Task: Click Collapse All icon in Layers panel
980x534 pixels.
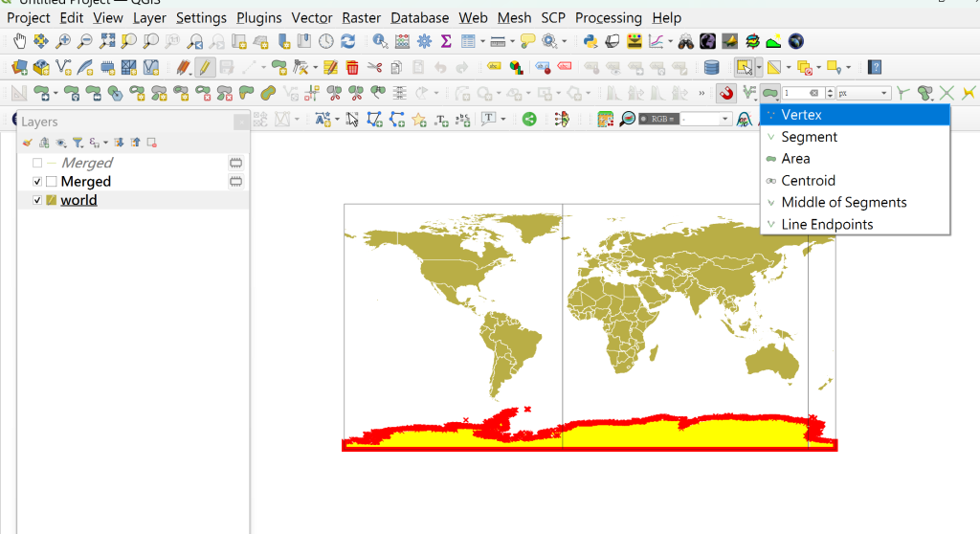Action: click(136, 143)
